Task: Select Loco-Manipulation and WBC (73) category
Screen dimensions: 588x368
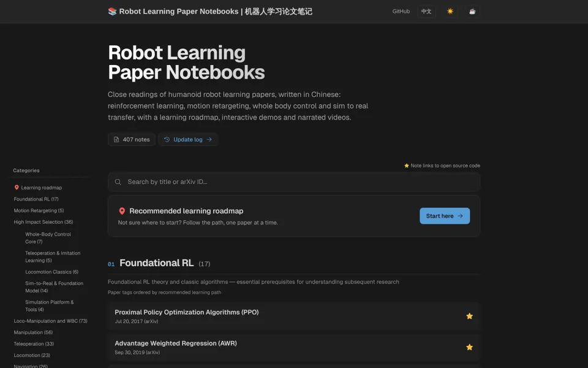Action: [50, 321]
